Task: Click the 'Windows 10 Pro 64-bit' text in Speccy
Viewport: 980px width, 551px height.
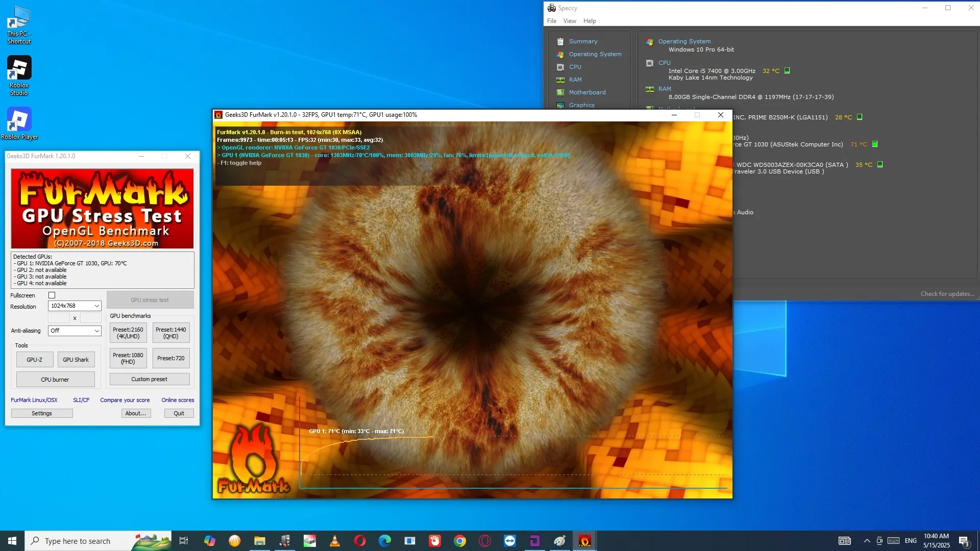Action: 701,49
